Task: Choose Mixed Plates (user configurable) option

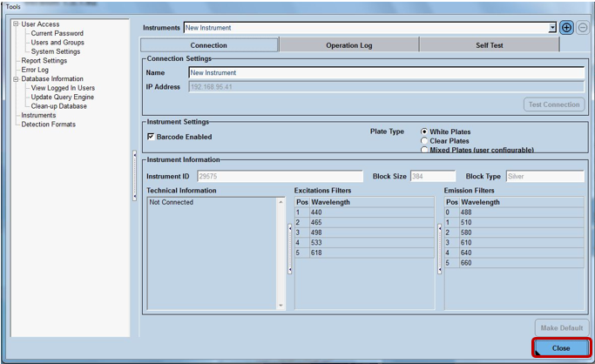Action: 424,150
